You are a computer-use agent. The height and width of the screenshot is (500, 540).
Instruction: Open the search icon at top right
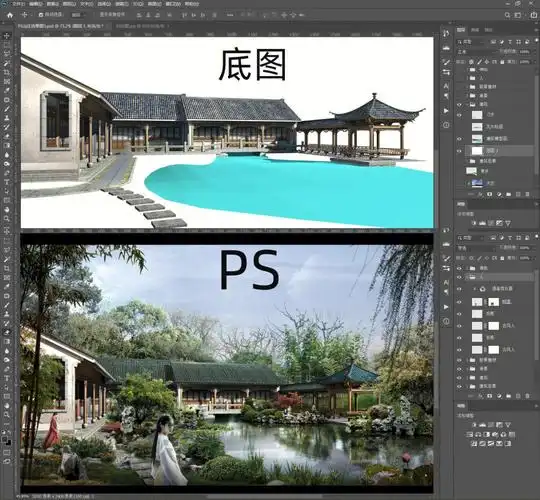point(507,15)
